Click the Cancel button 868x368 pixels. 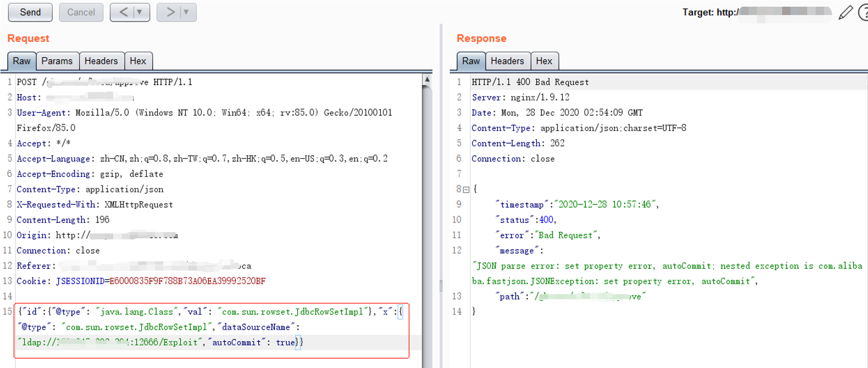pos(81,12)
